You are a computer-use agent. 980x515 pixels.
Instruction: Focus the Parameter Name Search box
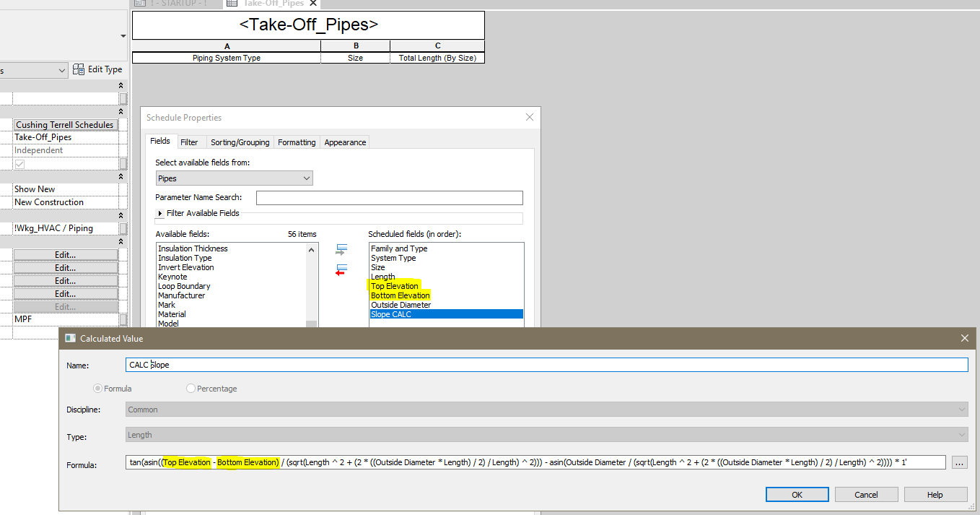389,198
